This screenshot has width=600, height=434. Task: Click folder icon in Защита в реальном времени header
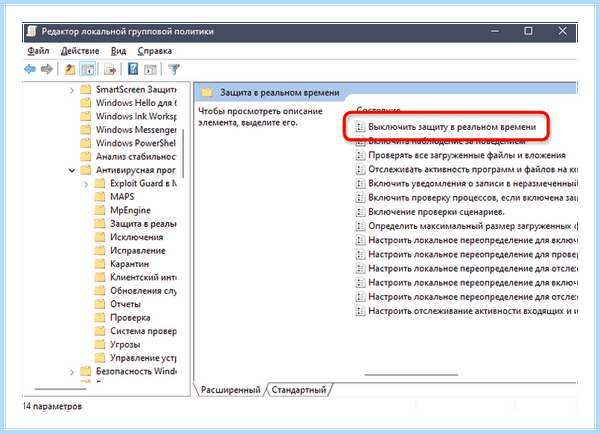(207, 92)
